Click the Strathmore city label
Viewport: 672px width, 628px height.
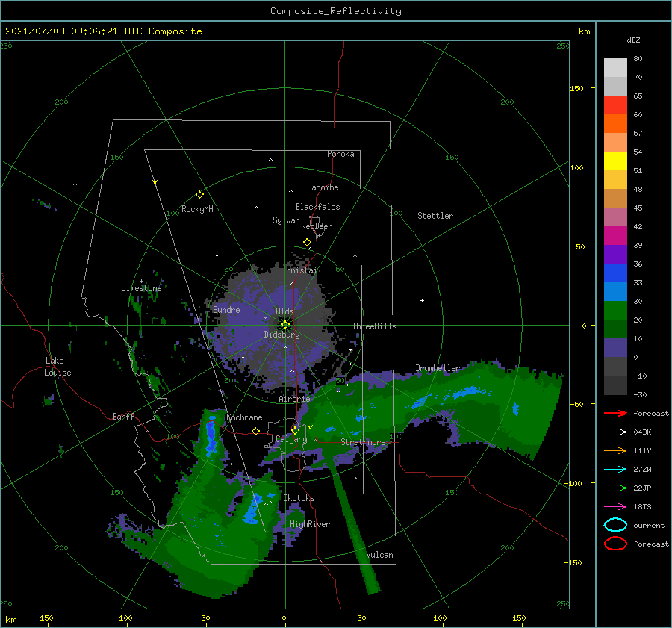[x=363, y=442]
